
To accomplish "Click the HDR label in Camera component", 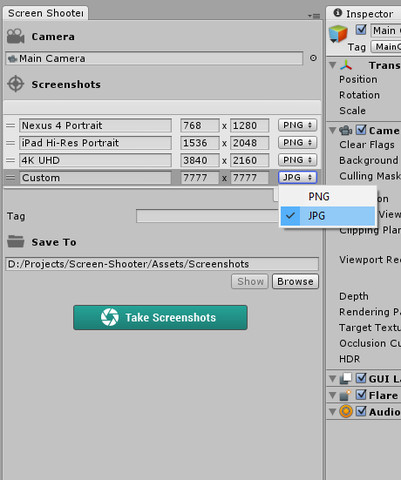I will pos(349,359).
